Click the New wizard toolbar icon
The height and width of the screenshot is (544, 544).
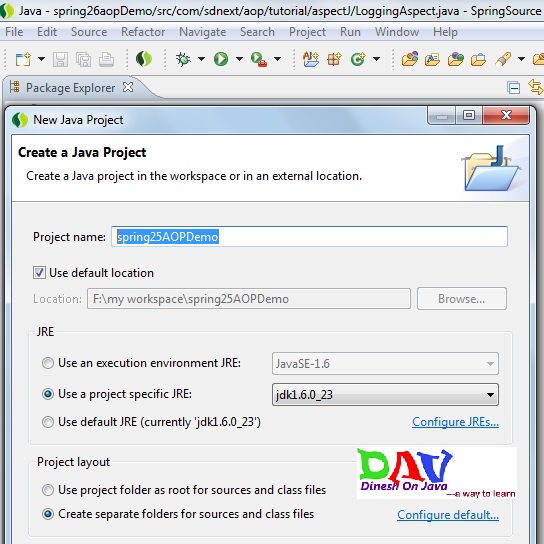(23, 59)
